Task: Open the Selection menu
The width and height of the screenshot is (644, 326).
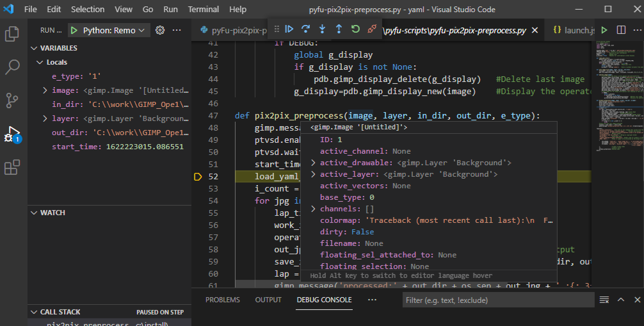Action: [x=88, y=9]
